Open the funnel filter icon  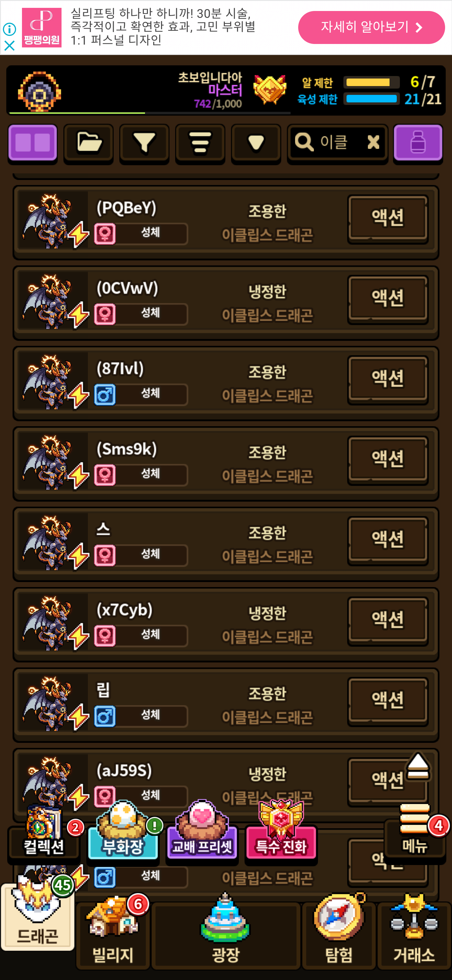(144, 144)
